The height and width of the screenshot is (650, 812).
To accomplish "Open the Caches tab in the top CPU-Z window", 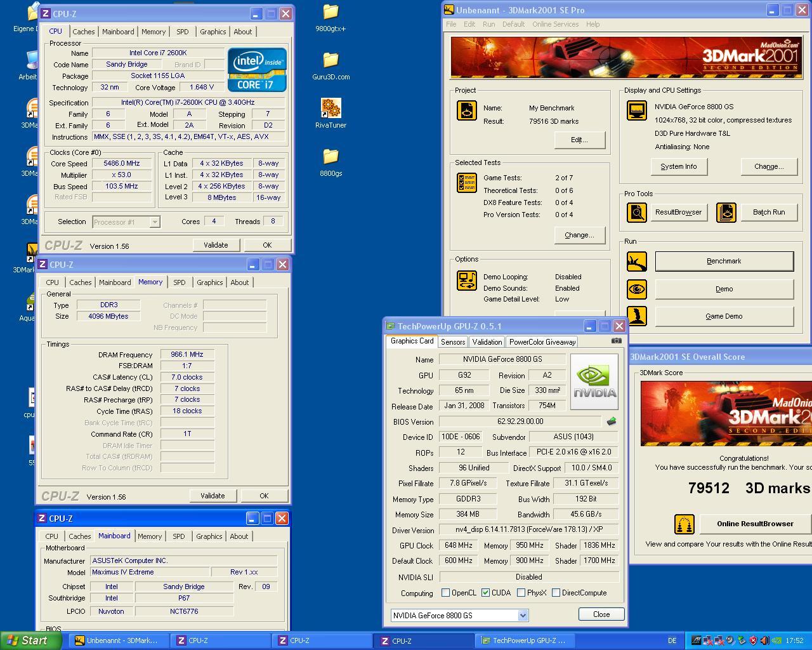I will [x=83, y=32].
